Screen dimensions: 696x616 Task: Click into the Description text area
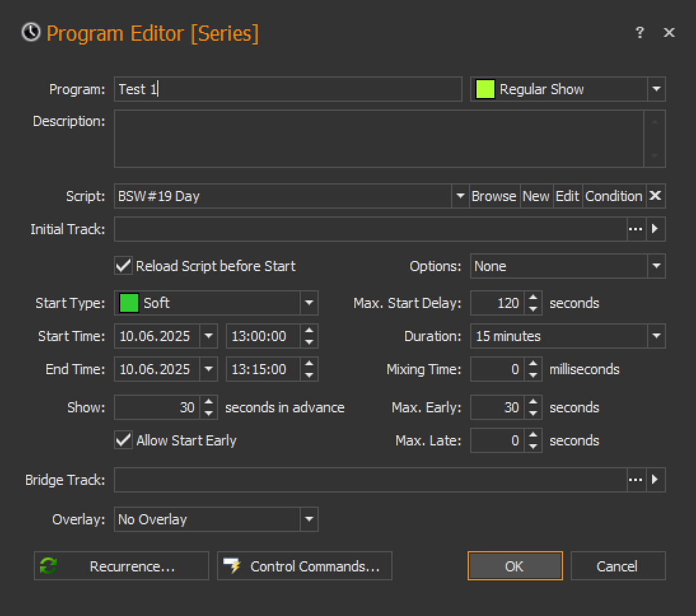[379, 139]
